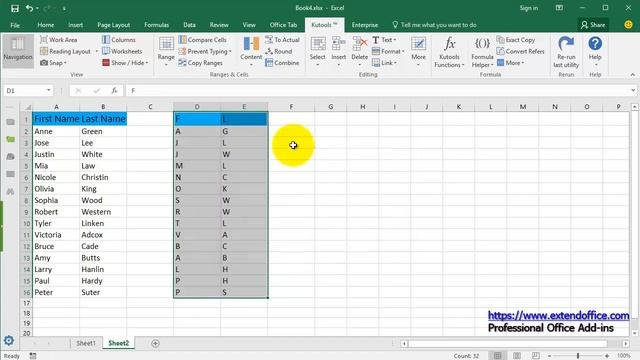Adjust the zoom slider handle
640x360 pixels.
pos(578,356)
